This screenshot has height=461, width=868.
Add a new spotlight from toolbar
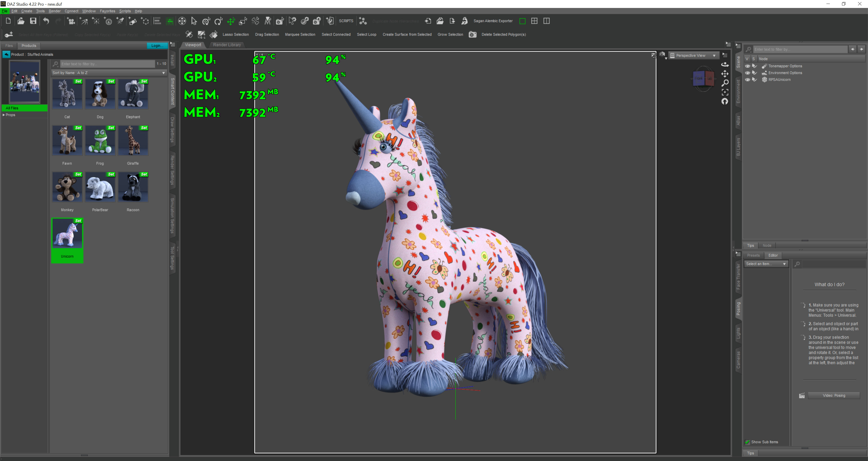click(120, 21)
